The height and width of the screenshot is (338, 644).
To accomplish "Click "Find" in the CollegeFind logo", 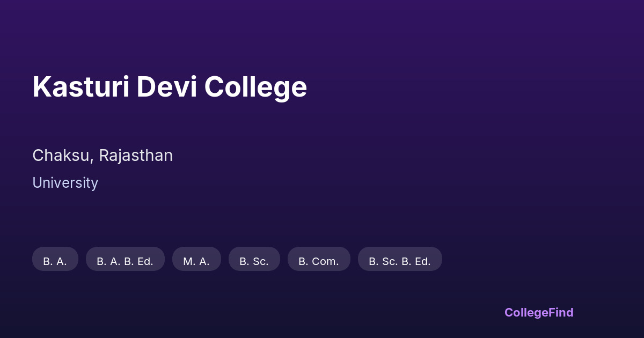I will click(x=561, y=313).
